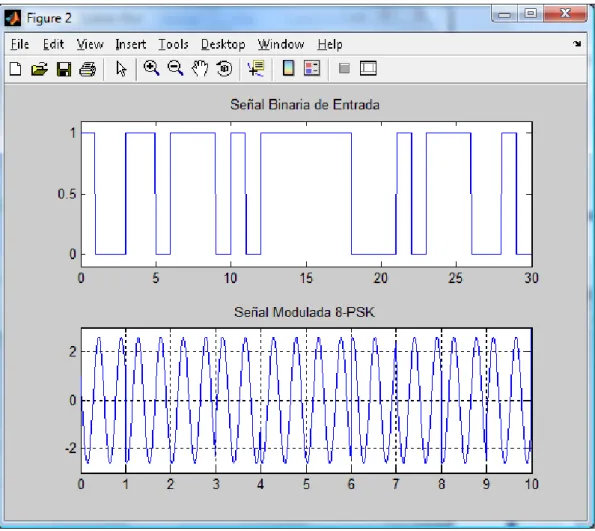
Task: Open the Tools menu
Action: [173, 44]
